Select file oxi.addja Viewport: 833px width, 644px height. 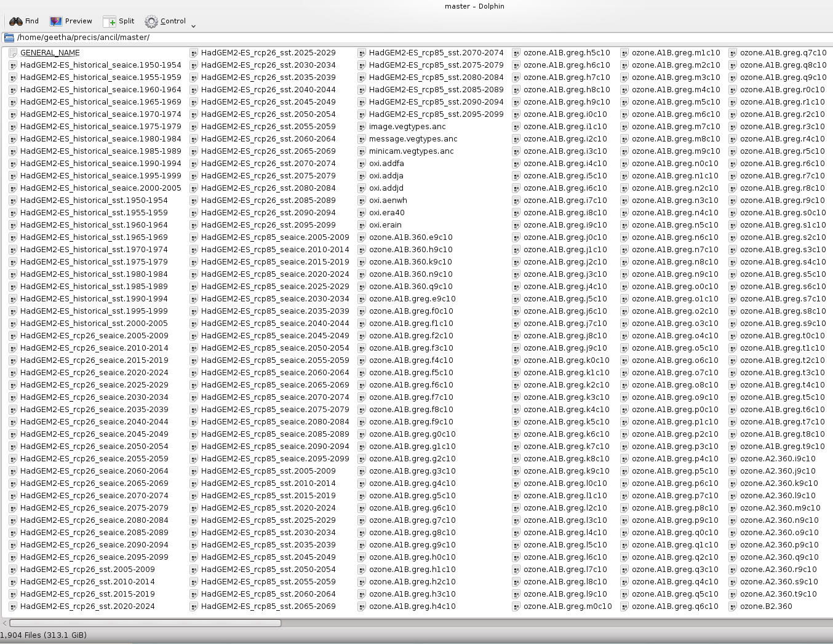(386, 176)
